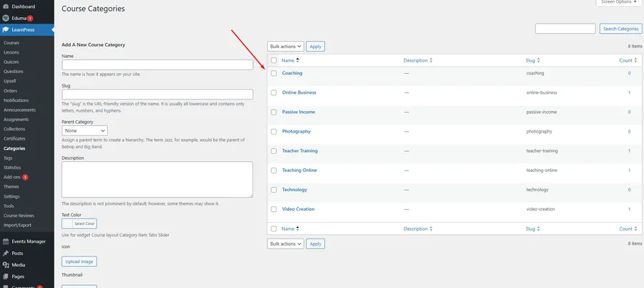Open the Text Color picker swatch
644x288 pixels.
[x=67, y=224]
